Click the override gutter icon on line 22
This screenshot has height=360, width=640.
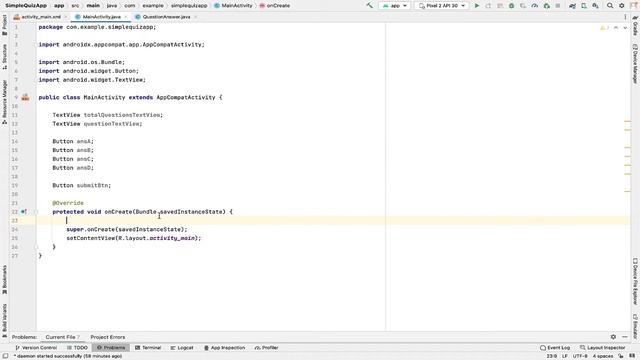tap(24, 211)
